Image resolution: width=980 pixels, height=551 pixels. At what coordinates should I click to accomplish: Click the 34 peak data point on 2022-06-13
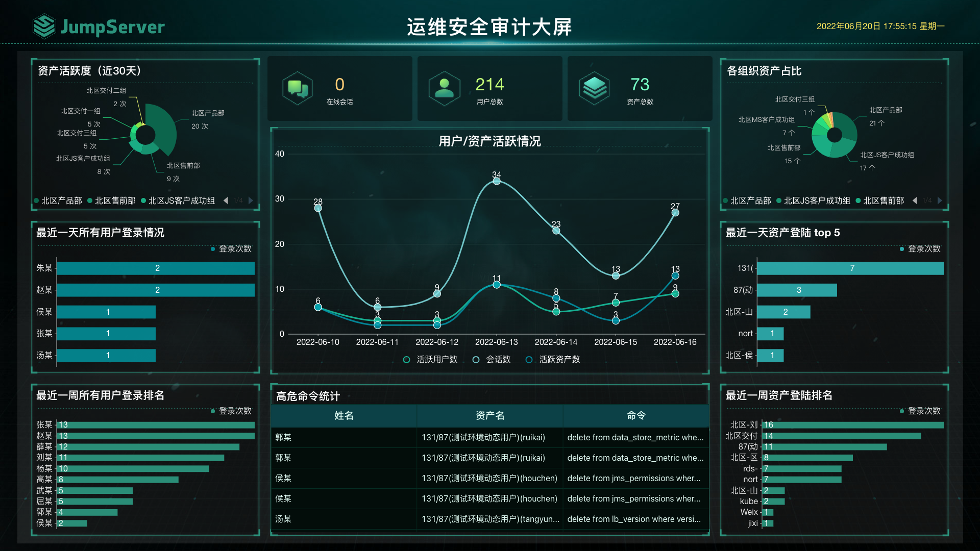[497, 180]
